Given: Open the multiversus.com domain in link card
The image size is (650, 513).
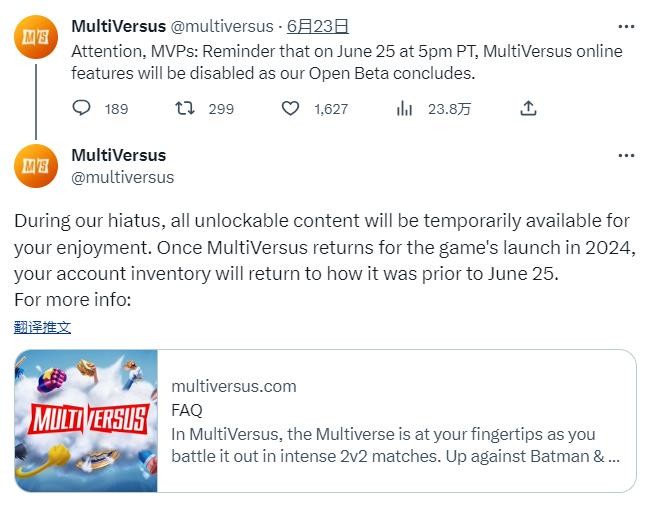Looking at the screenshot, I should [234, 386].
